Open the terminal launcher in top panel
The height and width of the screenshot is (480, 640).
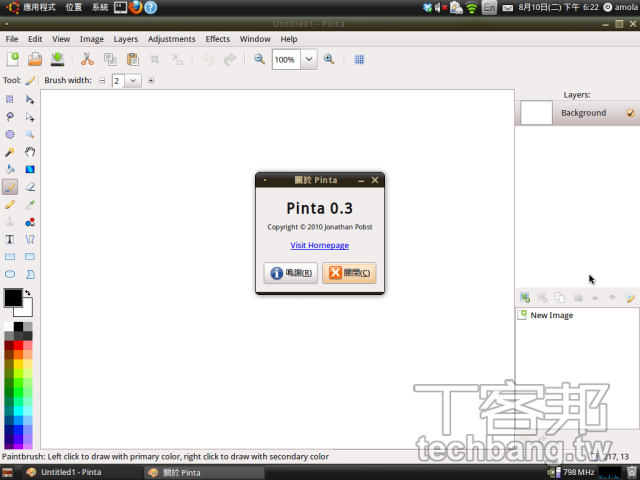(x=120, y=7)
